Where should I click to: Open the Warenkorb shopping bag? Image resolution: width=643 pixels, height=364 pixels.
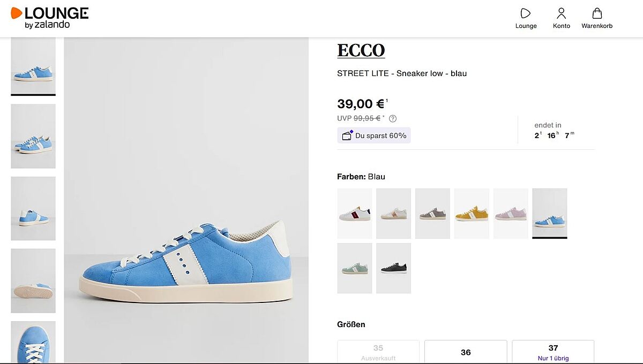pos(597,14)
